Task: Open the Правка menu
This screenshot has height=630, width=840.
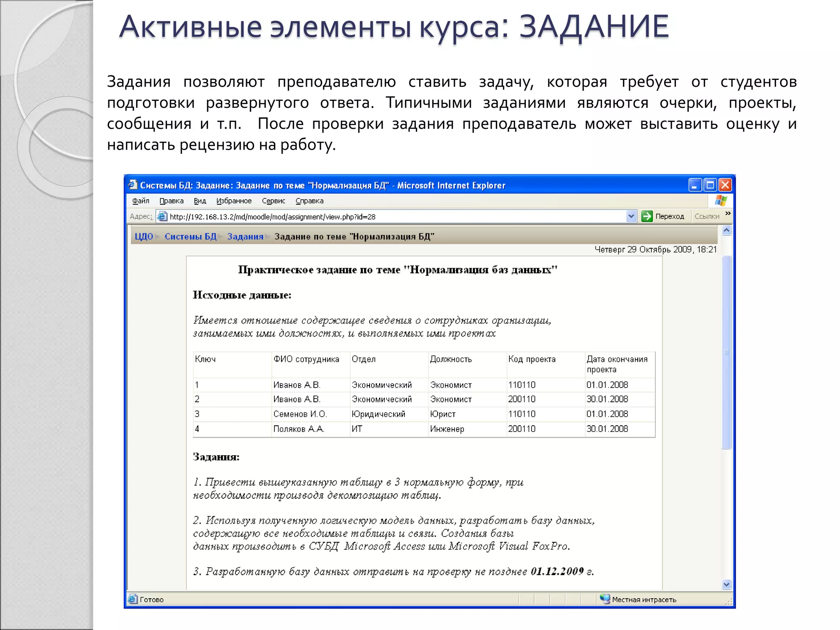Action: pyautogui.click(x=171, y=201)
